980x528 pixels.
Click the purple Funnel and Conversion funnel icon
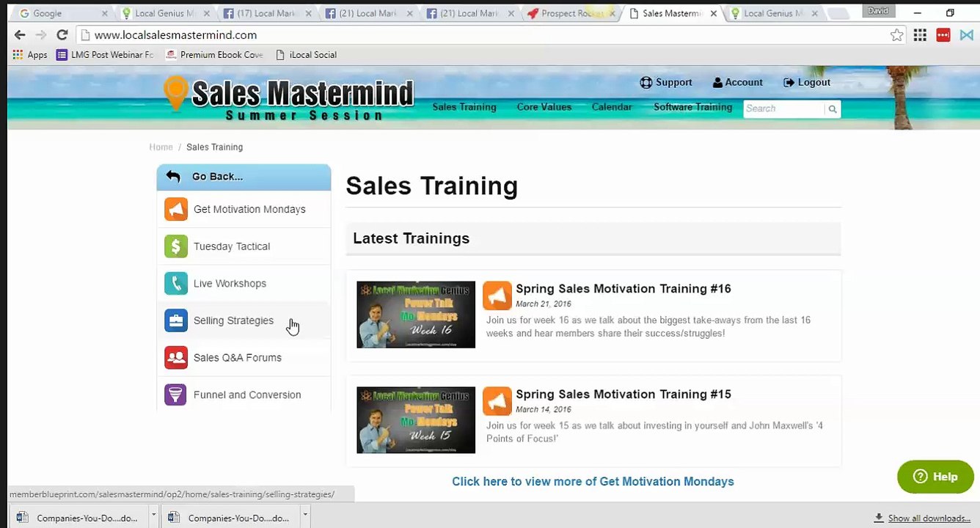pos(176,395)
